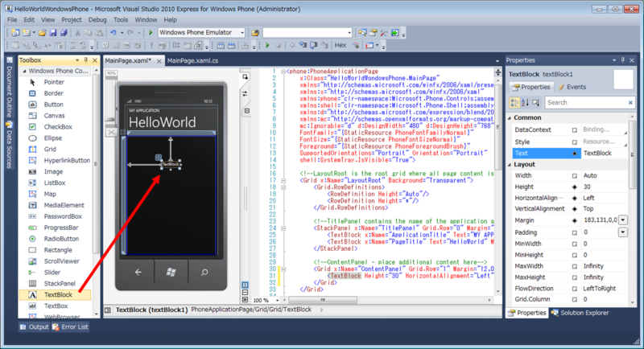Open the Windows Phone Emulator target dropdown
The height and width of the screenshot is (349, 644).
pos(242,32)
